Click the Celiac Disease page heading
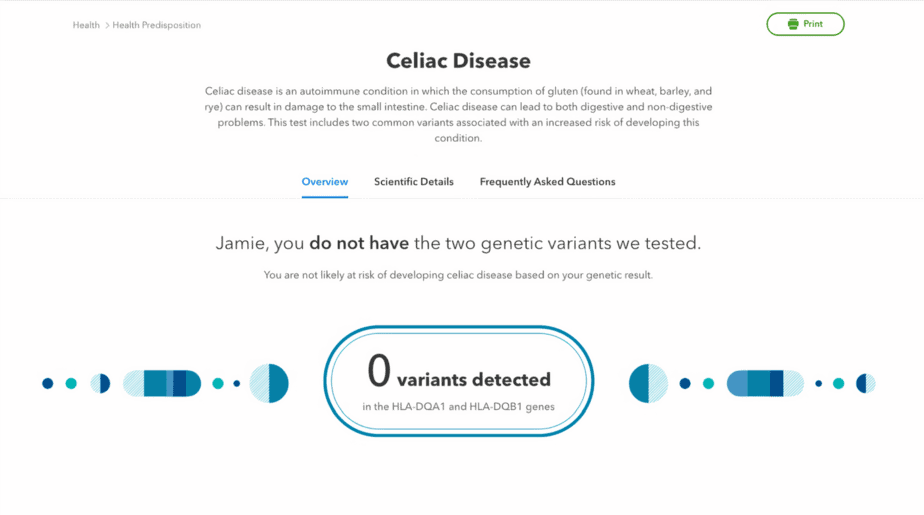 click(x=458, y=61)
